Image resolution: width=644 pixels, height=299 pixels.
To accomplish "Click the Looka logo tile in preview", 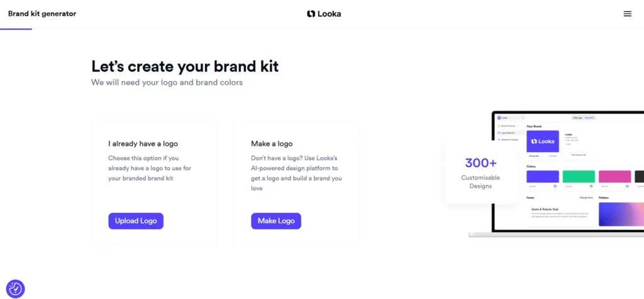I will click(542, 141).
